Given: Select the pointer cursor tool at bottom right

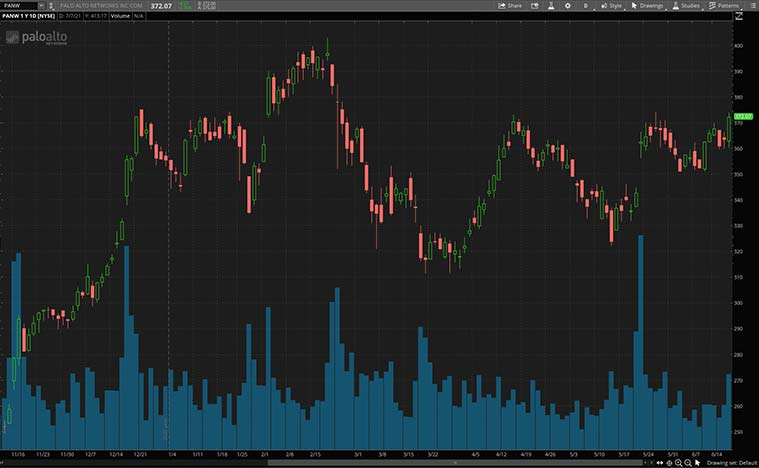Looking at the screenshot, I should [x=698, y=463].
